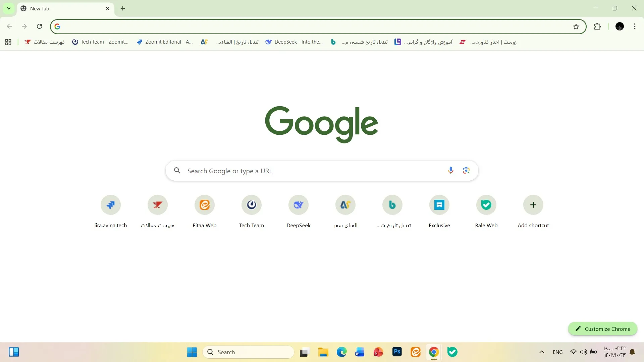Mute the system volume from the tray
The image size is (644, 362).
click(x=584, y=352)
